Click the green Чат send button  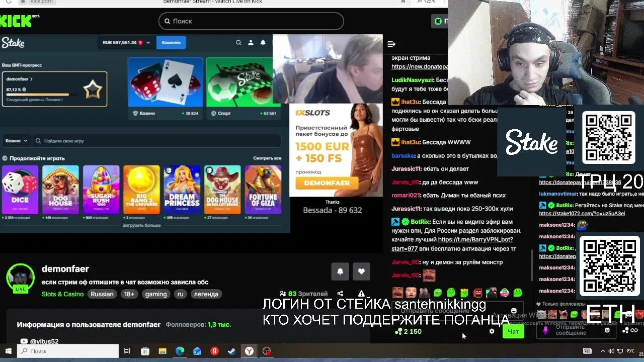tap(513, 331)
